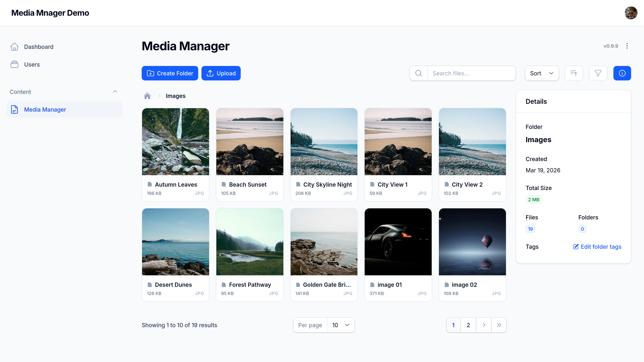Viewport: 644px width, 362px height.
Task: Toggle the details panel visibility
Action: click(622, 73)
